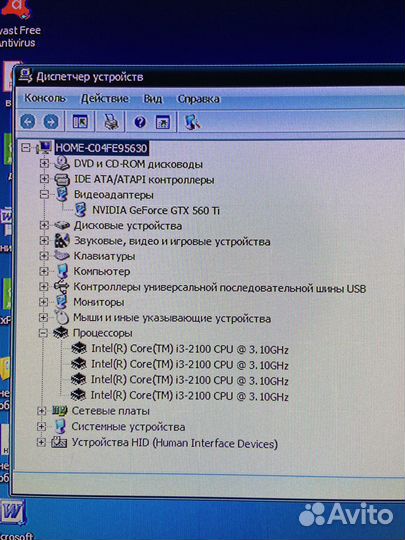The width and height of the screenshot is (405, 540).
Task: Open the Действие menu
Action: [104, 99]
